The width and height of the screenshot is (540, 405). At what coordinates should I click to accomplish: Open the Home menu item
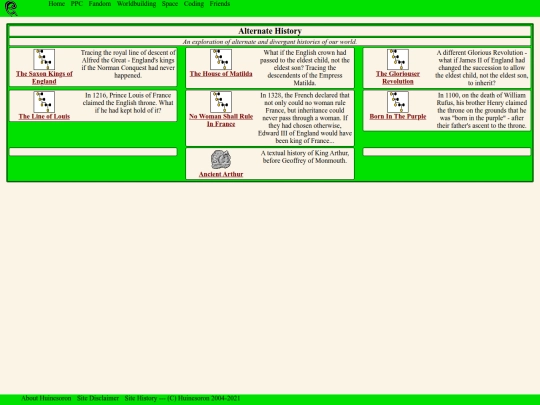click(57, 4)
